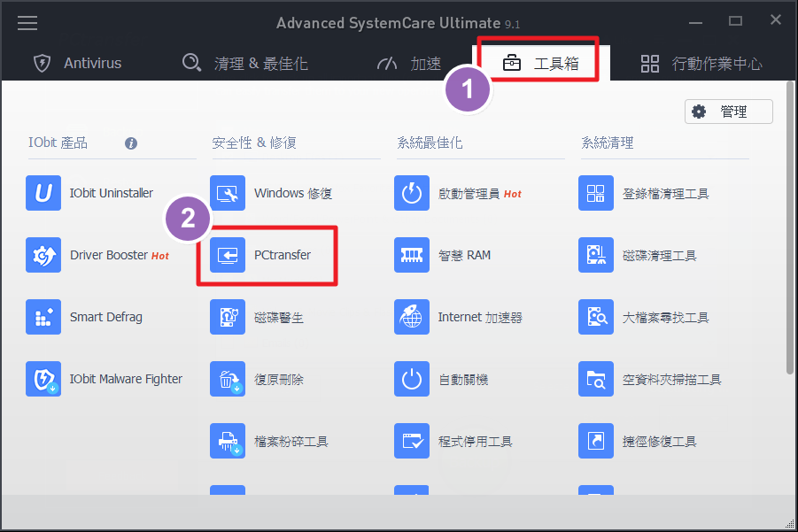
Task: Launch the PCtransfer tool icon
Action: [228, 255]
